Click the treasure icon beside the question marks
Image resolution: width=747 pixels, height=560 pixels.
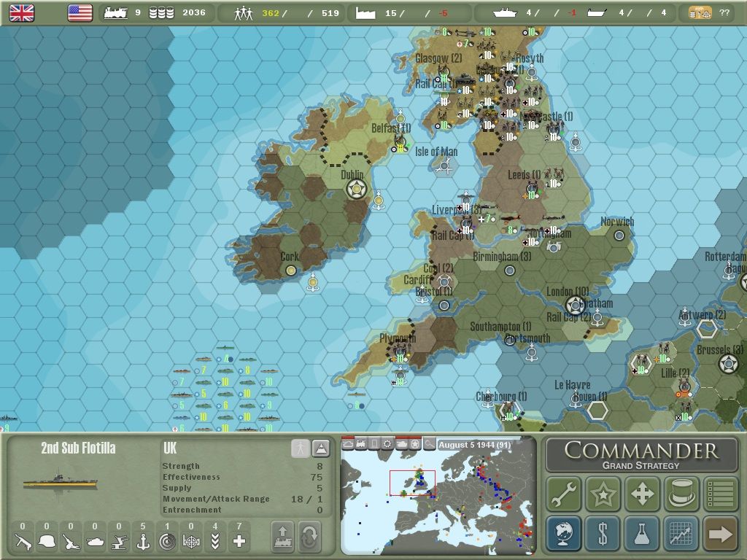[x=700, y=13]
